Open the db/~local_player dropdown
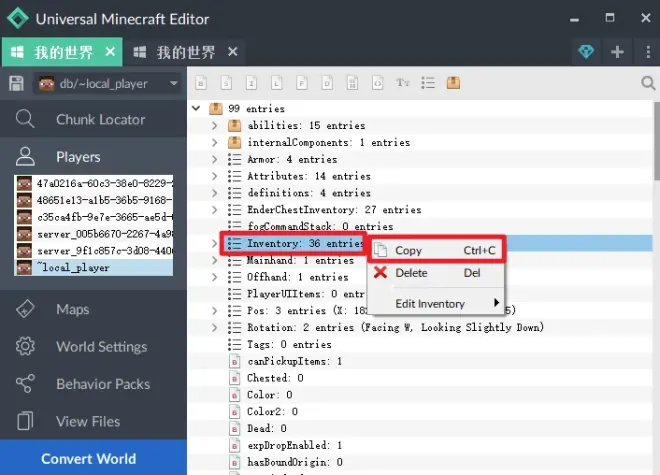 pos(108,83)
